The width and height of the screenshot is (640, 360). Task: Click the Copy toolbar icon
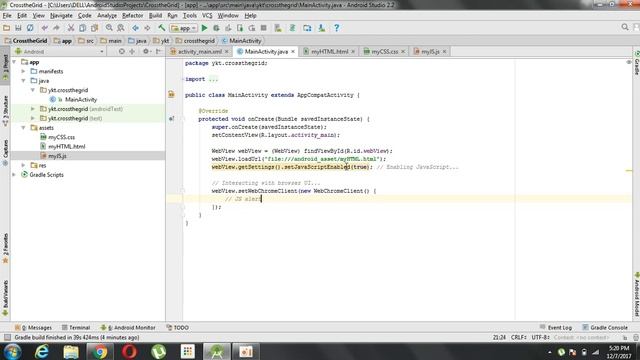pyautogui.click(x=82, y=28)
